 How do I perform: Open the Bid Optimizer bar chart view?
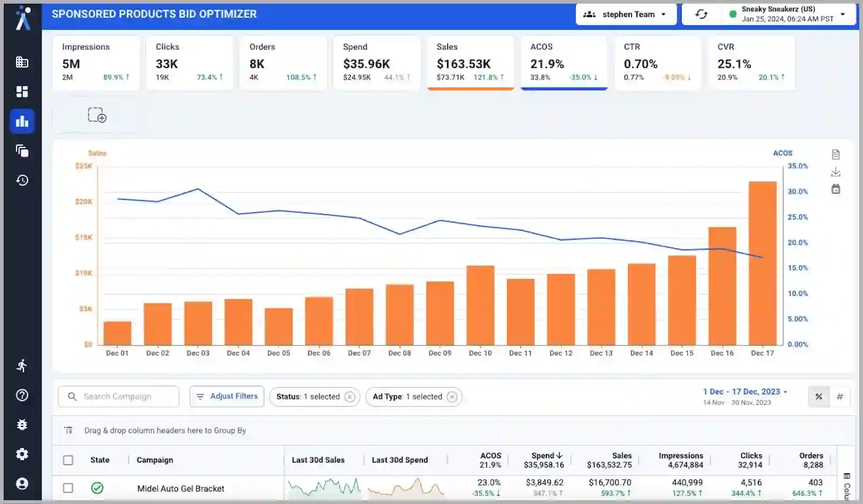pos(22,121)
